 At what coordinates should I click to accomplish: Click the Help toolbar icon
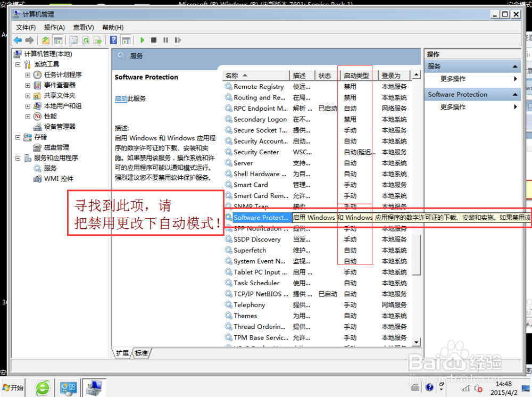point(113,39)
